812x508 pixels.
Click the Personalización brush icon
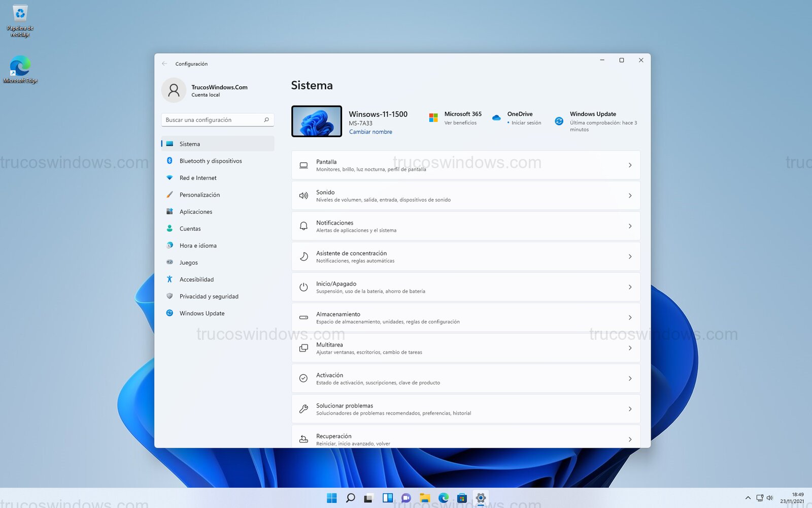[171, 195]
